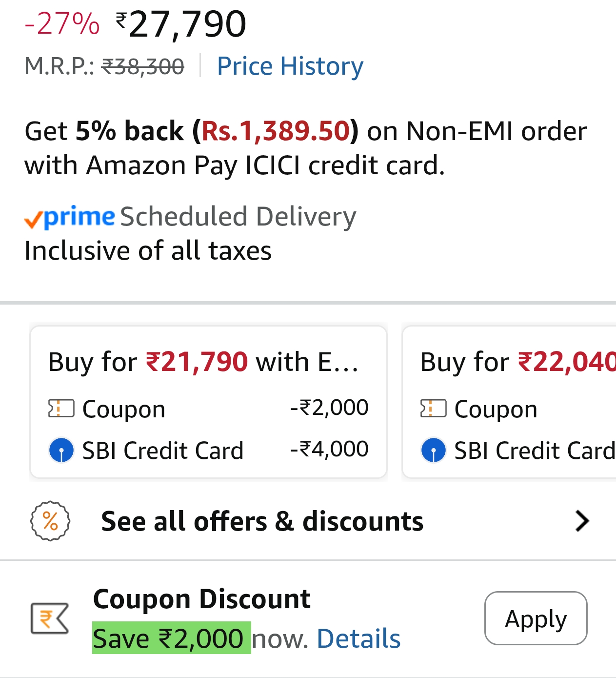Screen dimensions: 616x678
Task: Tap the SBI logo in second offer card
Action: tap(433, 450)
